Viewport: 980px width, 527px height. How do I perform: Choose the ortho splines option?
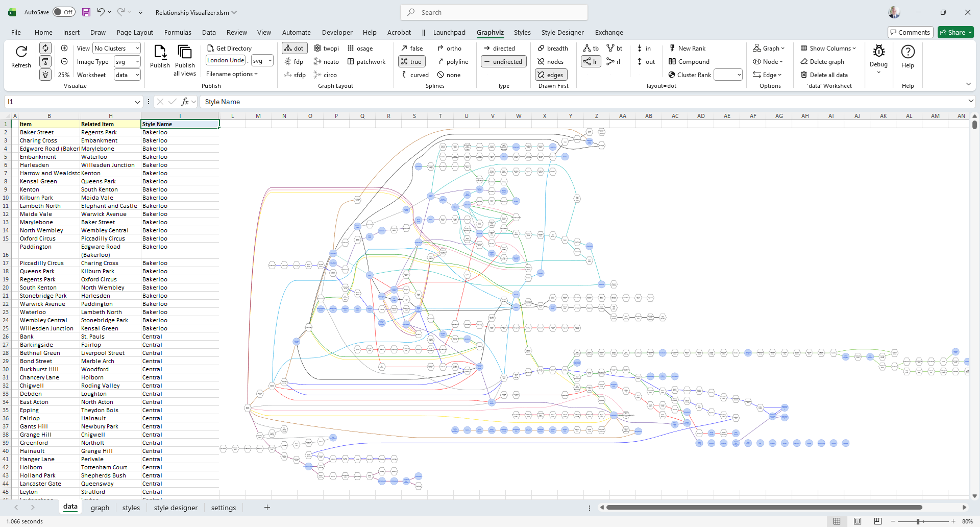(449, 49)
